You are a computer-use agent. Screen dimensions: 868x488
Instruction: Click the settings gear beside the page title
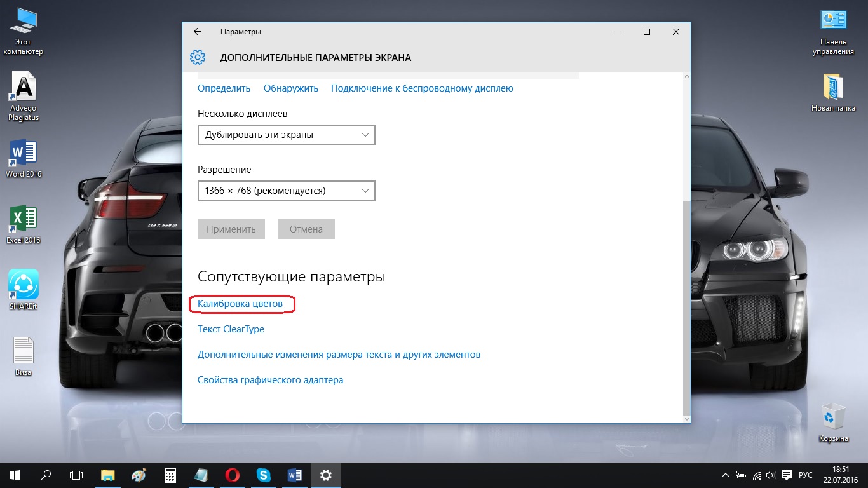pos(198,57)
